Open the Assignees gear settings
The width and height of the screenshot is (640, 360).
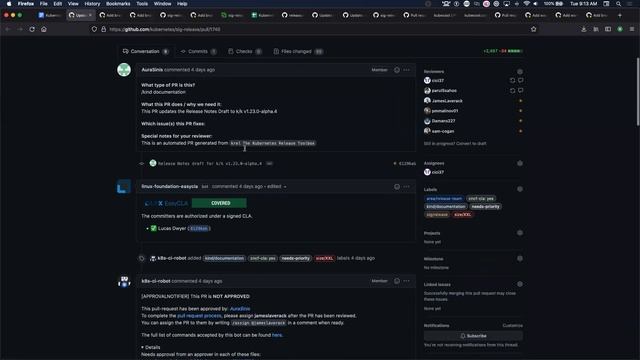pos(520,163)
